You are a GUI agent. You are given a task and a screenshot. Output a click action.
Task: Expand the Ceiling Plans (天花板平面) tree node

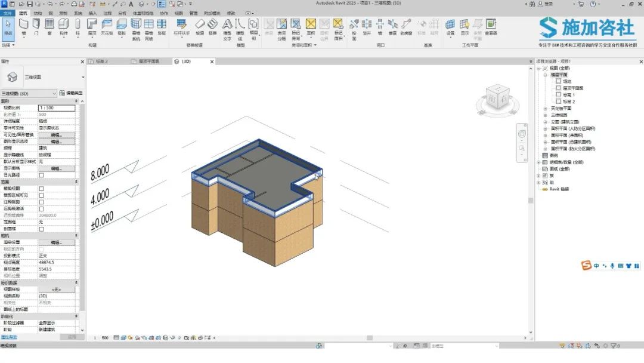click(x=546, y=109)
